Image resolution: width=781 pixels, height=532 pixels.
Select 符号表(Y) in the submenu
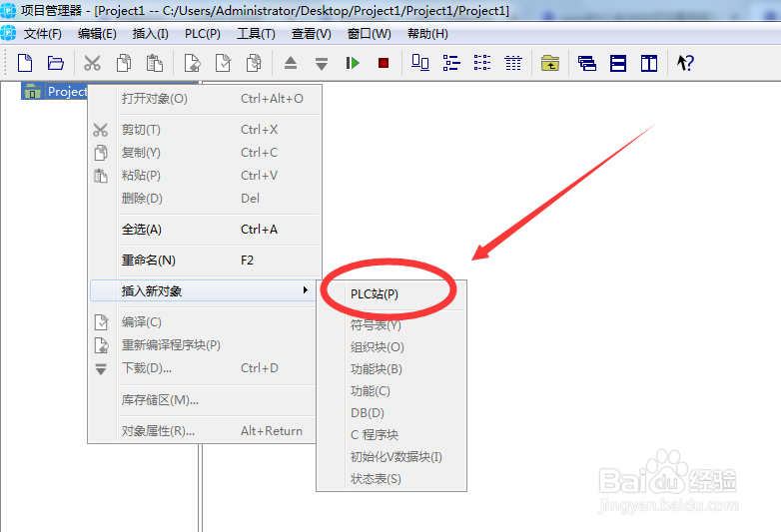coord(391,325)
